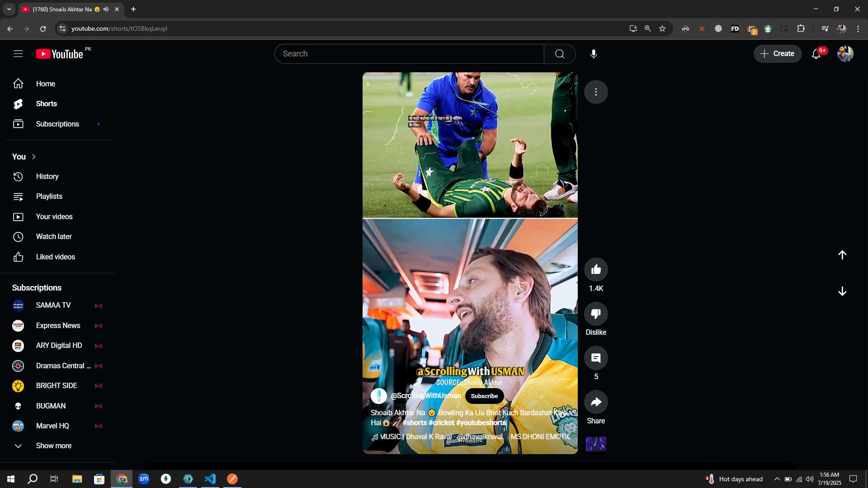This screenshot has width=868, height=488.
Task: Open the extensions puzzle icon
Action: coord(801,29)
